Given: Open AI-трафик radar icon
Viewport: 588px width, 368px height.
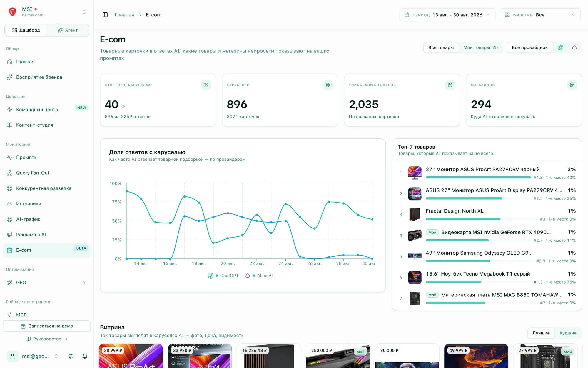Looking at the screenshot, I should (x=10, y=219).
